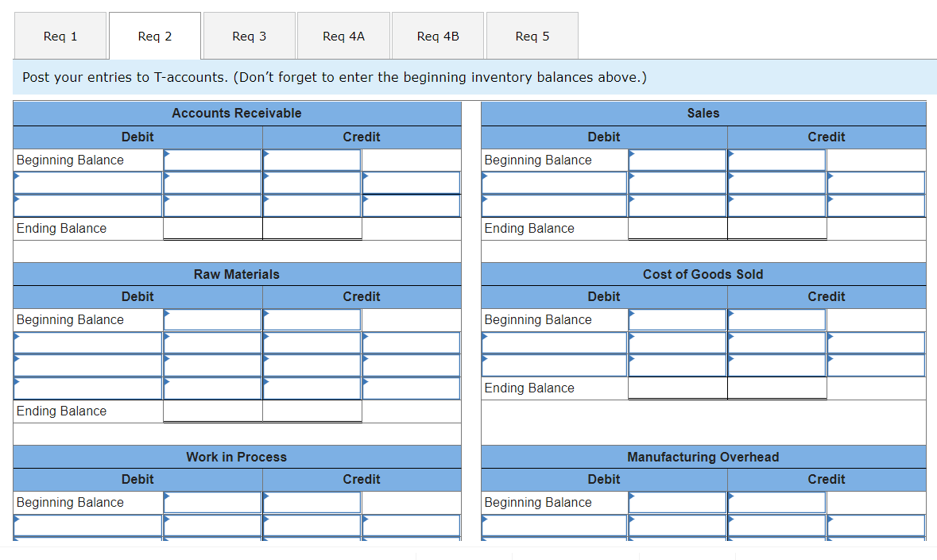Select first-row credit amount cell in Sales
Viewport: 937px width, 560px height.
[776, 183]
